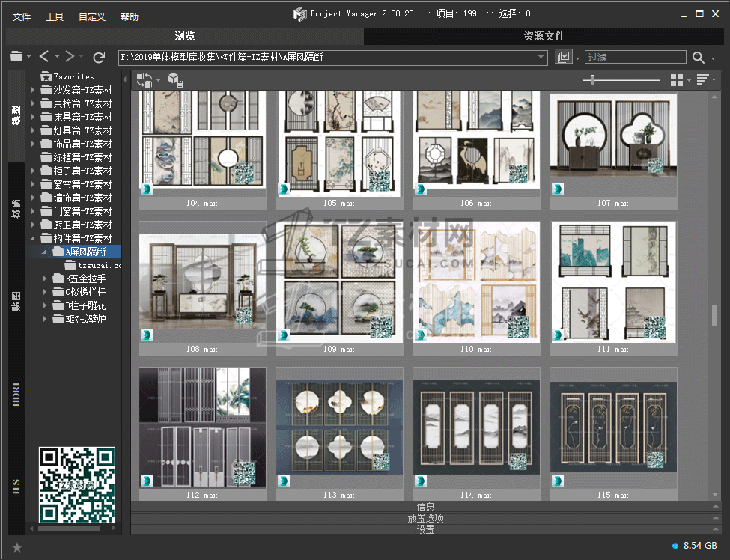Viewport: 730px width, 560px height.
Task: Click the sort order lines icon
Action: click(702, 80)
